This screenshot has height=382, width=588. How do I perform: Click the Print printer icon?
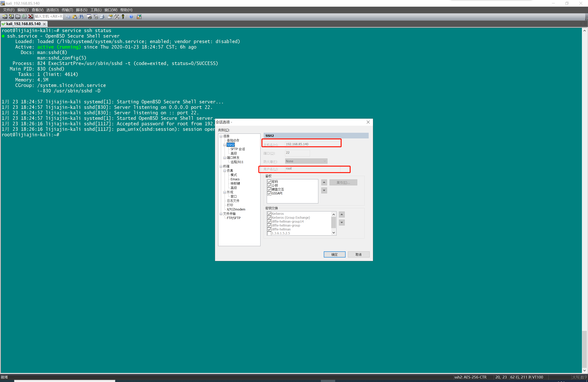(102, 16)
